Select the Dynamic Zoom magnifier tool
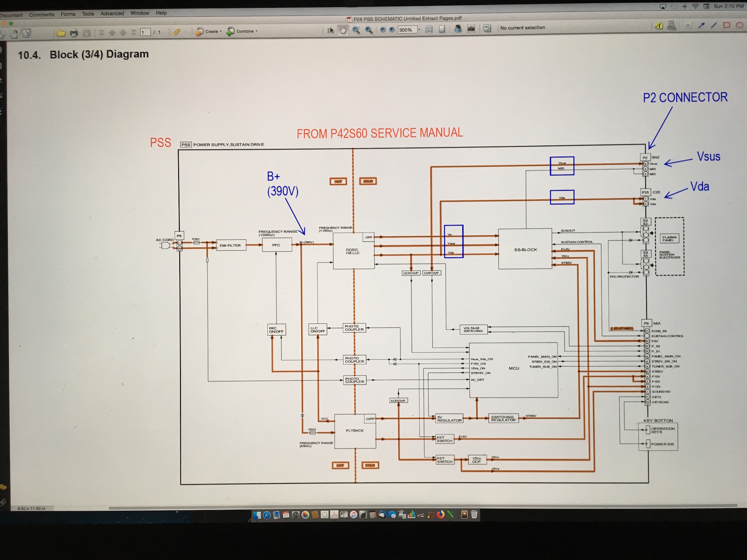 click(369, 30)
